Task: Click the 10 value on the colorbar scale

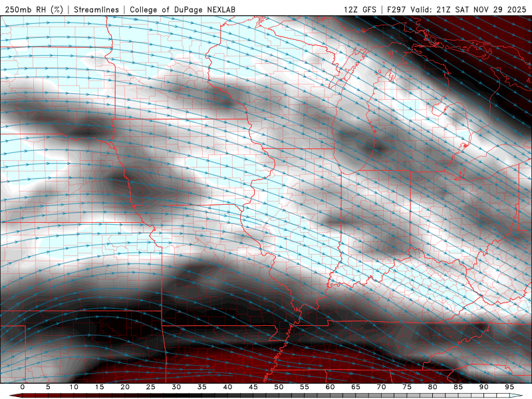Action: (74, 387)
